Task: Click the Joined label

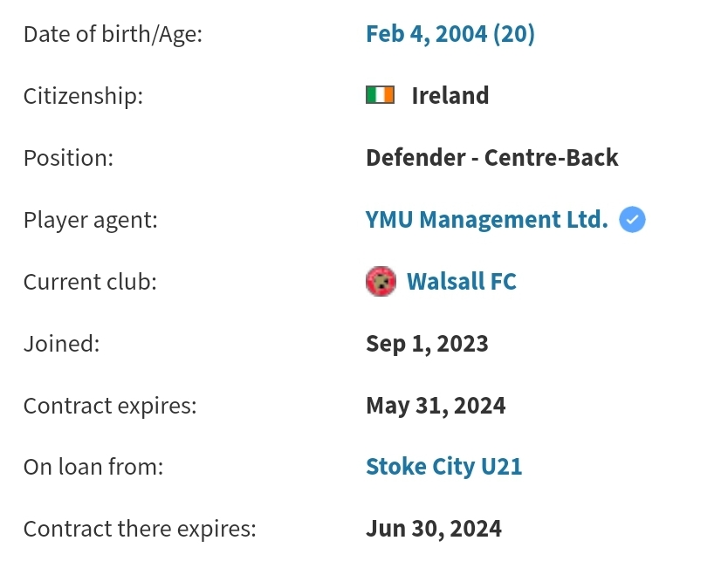Action: (x=62, y=344)
